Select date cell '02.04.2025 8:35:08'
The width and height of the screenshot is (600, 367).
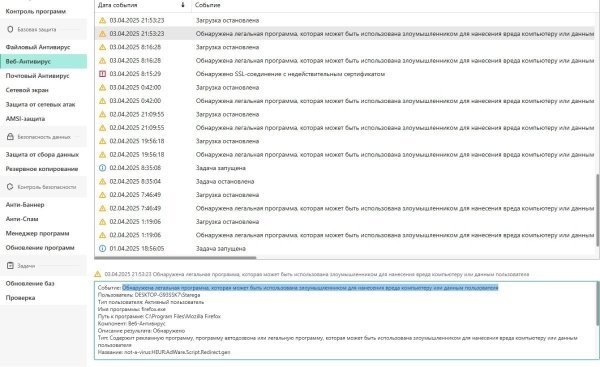pyautogui.click(x=135, y=168)
